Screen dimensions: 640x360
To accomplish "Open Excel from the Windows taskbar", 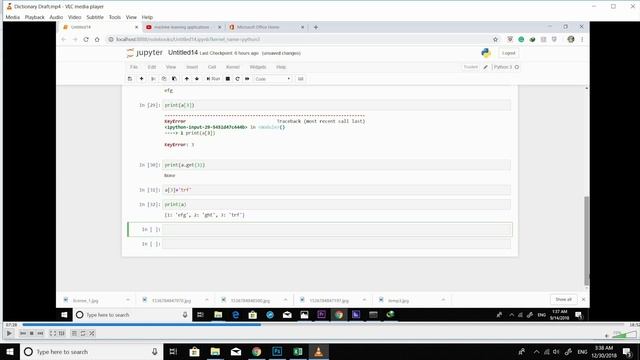I will (298, 352).
